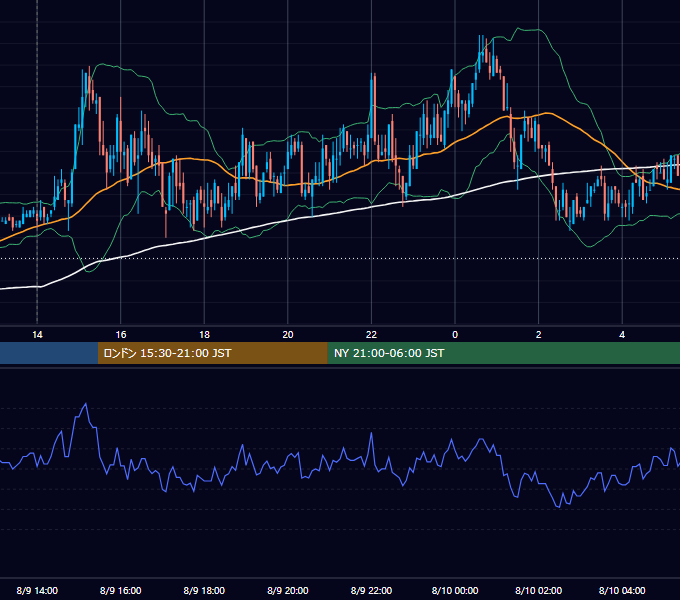Click the 8/9 20:00 time label
This screenshot has width=680, height=600.
click(x=288, y=590)
